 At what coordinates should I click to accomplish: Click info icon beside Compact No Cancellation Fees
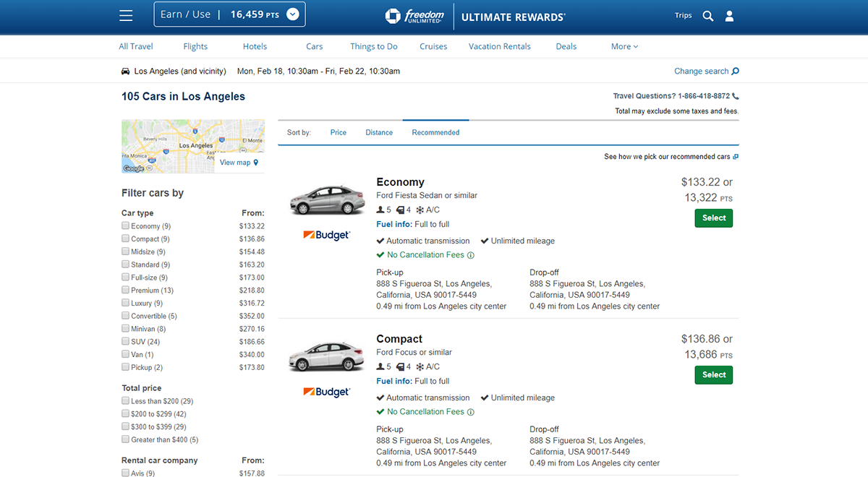pos(471,412)
